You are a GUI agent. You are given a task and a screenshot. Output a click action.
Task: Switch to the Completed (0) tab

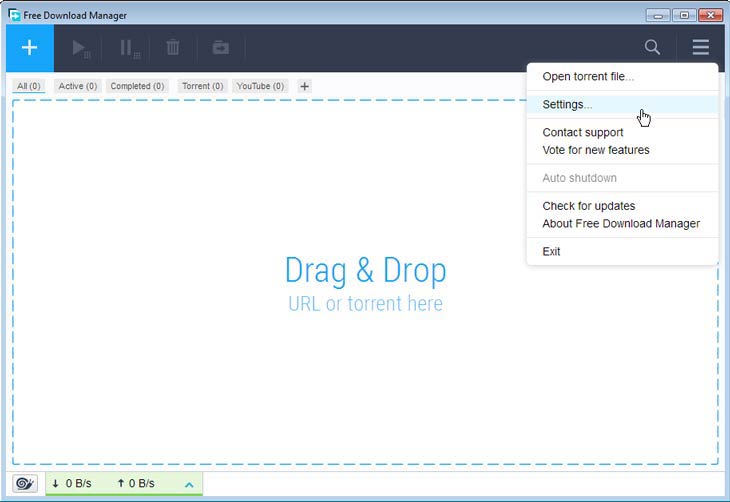(137, 86)
